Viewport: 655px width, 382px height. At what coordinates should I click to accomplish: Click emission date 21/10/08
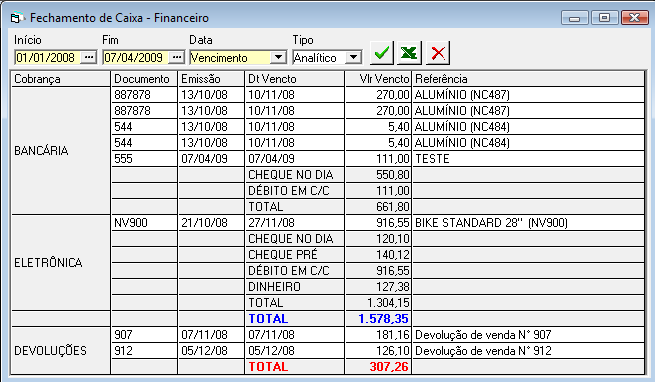tap(211, 223)
